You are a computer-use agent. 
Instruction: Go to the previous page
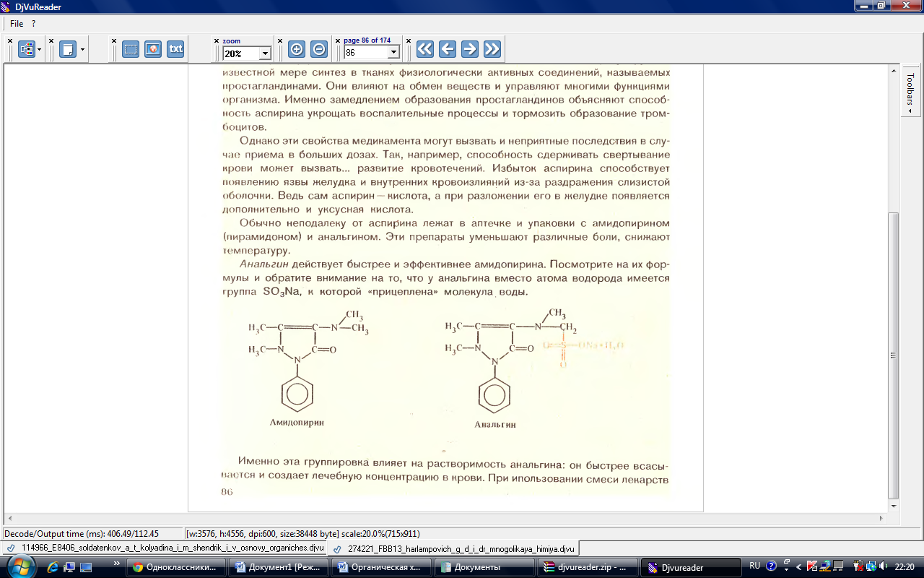[448, 49]
